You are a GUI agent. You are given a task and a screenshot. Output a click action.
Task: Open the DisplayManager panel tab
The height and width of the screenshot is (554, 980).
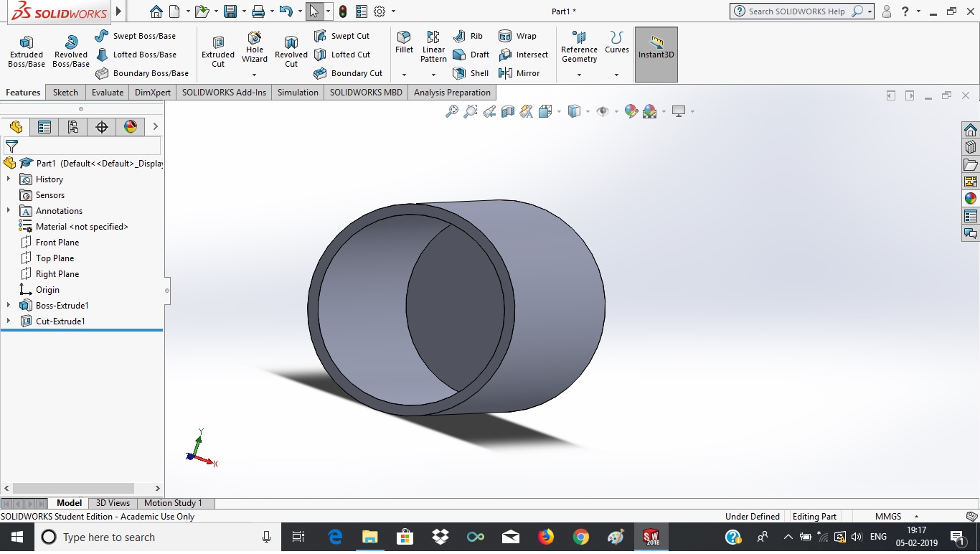[x=131, y=127]
